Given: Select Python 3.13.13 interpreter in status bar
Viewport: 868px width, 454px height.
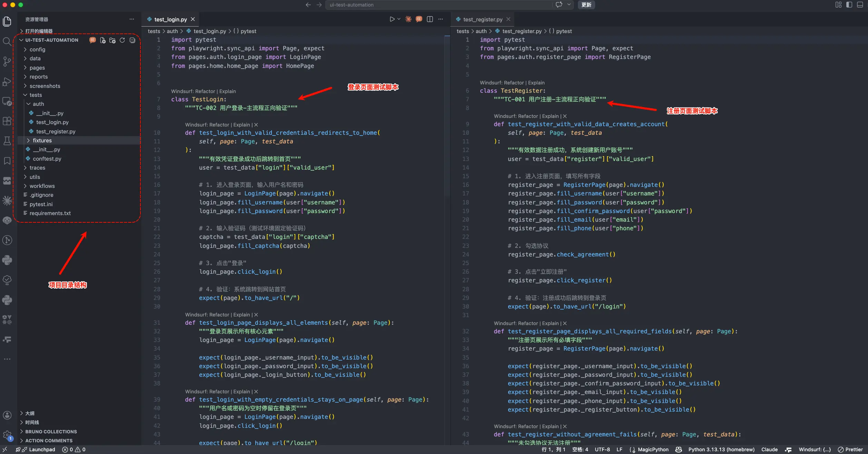Looking at the screenshot, I should point(721,450).
